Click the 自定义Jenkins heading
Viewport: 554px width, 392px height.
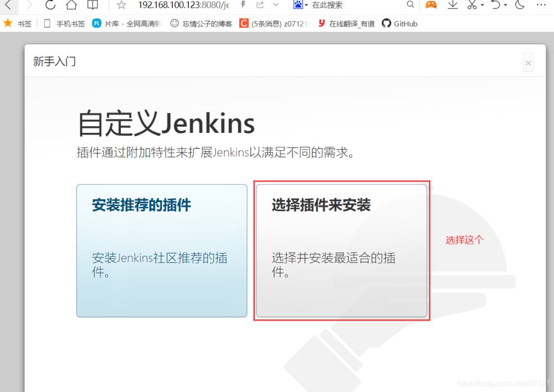pos(166,123)
